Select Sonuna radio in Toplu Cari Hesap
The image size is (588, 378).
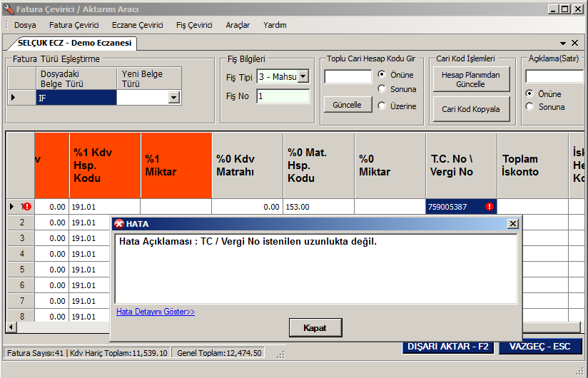point(382,89)
